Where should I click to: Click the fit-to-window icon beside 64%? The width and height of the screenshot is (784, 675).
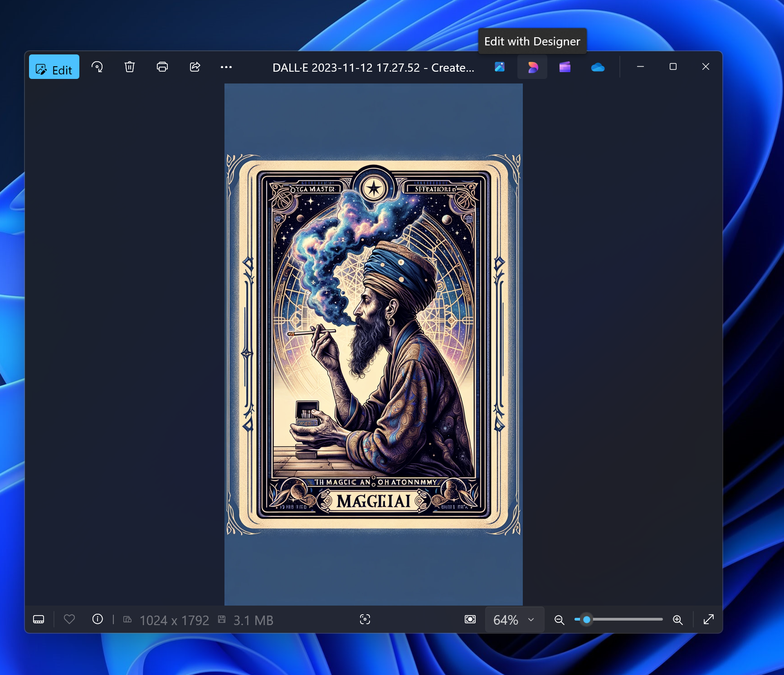click(x=470, y=620)
